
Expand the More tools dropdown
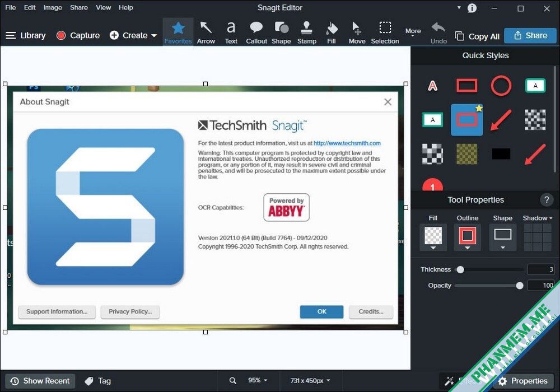[413, 32]
